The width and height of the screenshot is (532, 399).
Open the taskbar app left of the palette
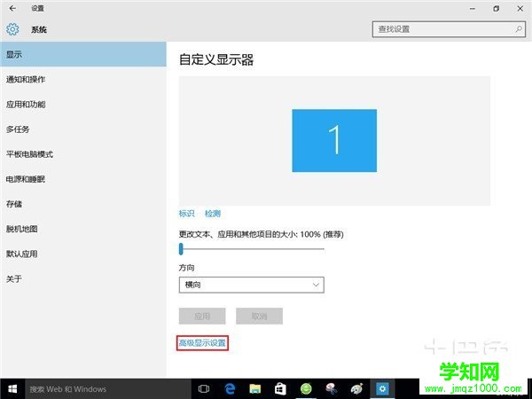pos(331,389)
